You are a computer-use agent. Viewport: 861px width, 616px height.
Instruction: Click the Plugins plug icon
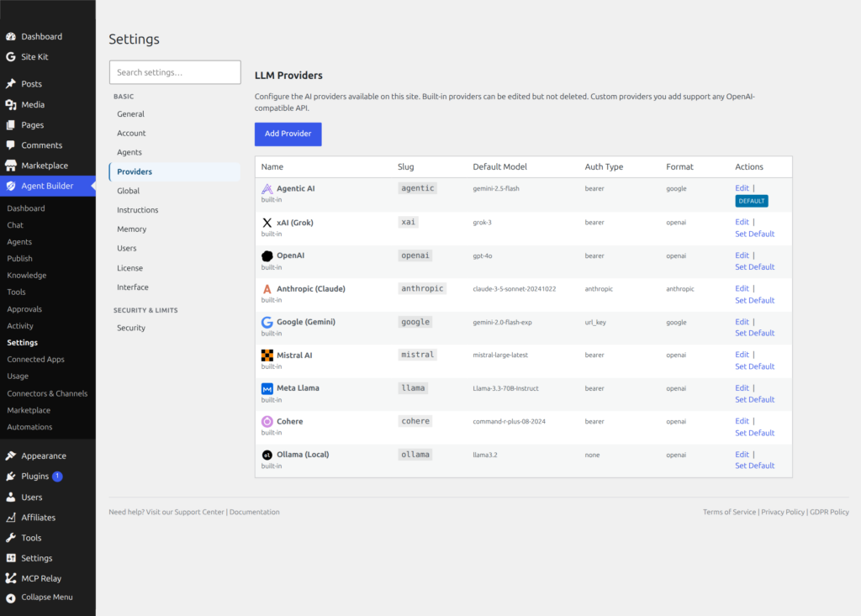click(x=11, y=476)
